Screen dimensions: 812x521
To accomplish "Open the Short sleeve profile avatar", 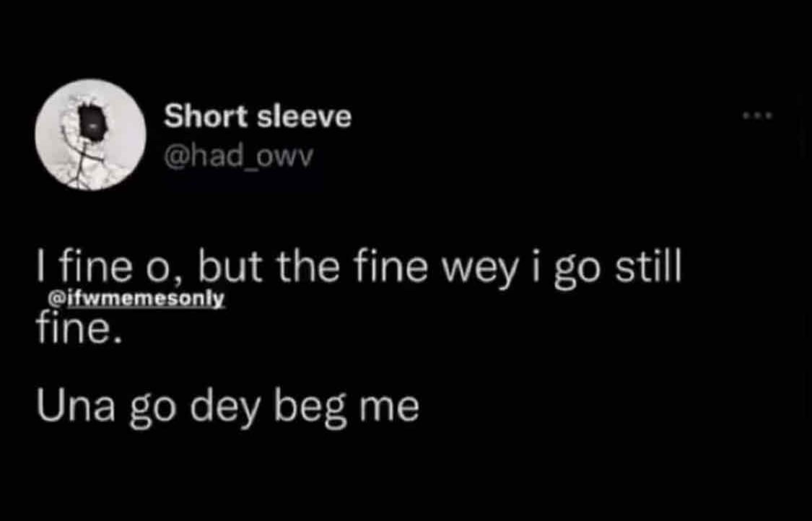I will click(x=91, y=135).
